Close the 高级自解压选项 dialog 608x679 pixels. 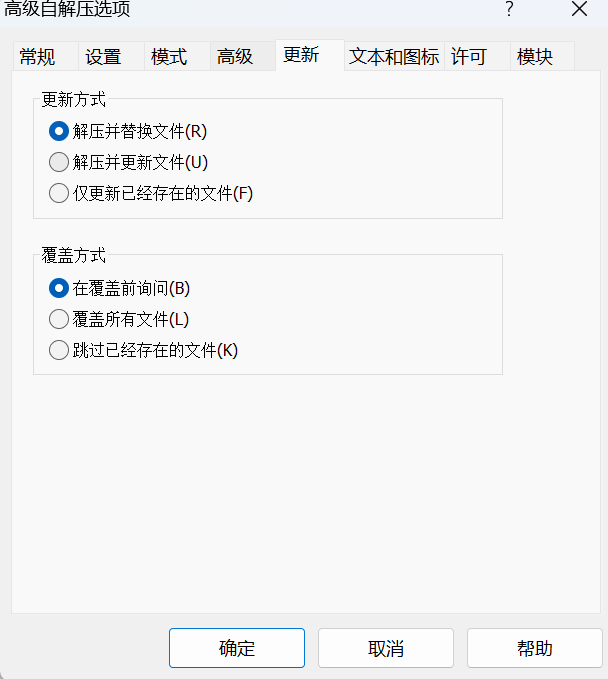(579, 9)
